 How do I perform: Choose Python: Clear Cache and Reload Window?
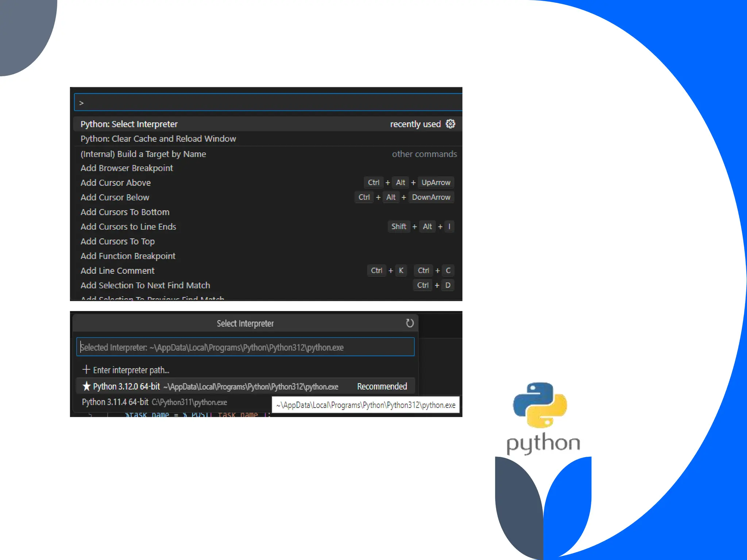click(x=158, y=139)
